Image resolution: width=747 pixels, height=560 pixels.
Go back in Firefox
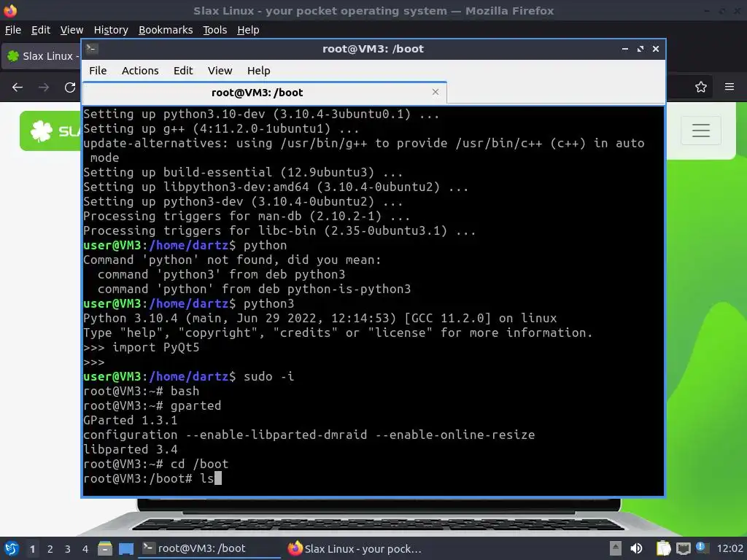(x=18, y=87)
